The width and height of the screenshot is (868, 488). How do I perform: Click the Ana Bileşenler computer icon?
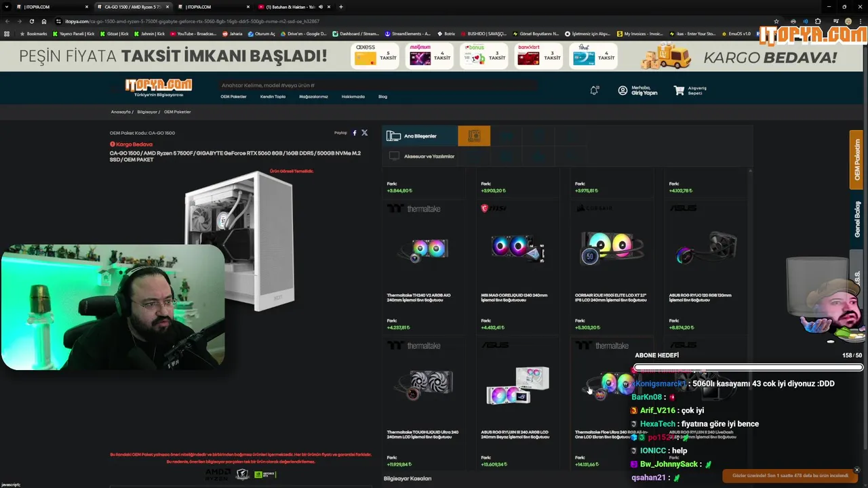pos(393,136)
